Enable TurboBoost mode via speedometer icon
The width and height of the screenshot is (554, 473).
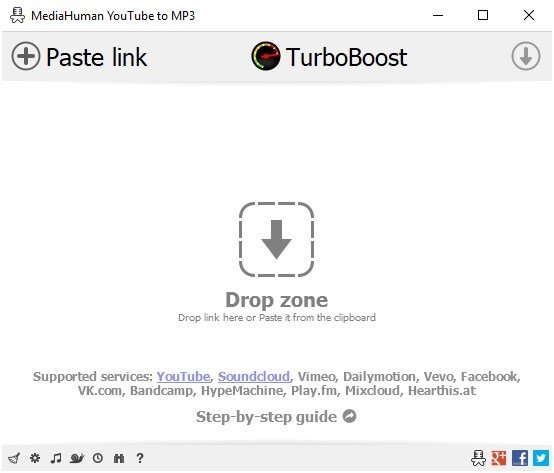click(x=266, y=56)
